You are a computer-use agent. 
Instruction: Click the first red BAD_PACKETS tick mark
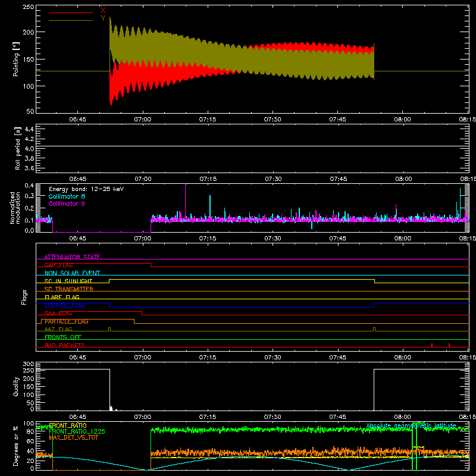pyautogui.click(x=432, y=345)
